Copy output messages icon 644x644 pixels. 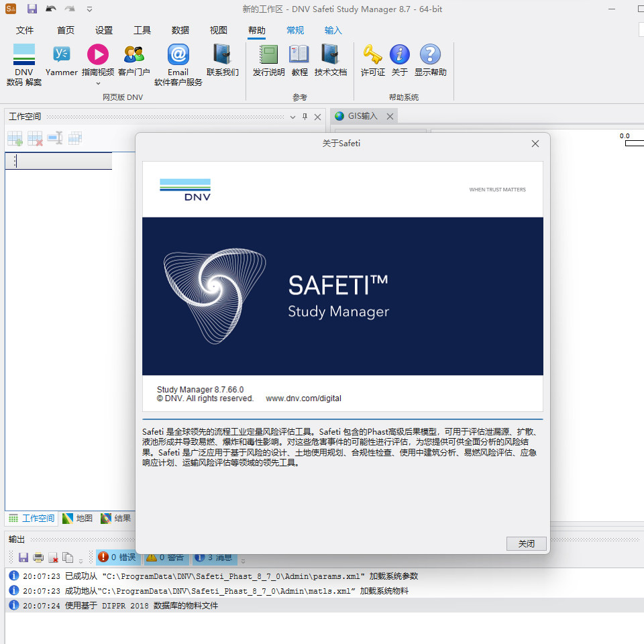coord(68,557)
